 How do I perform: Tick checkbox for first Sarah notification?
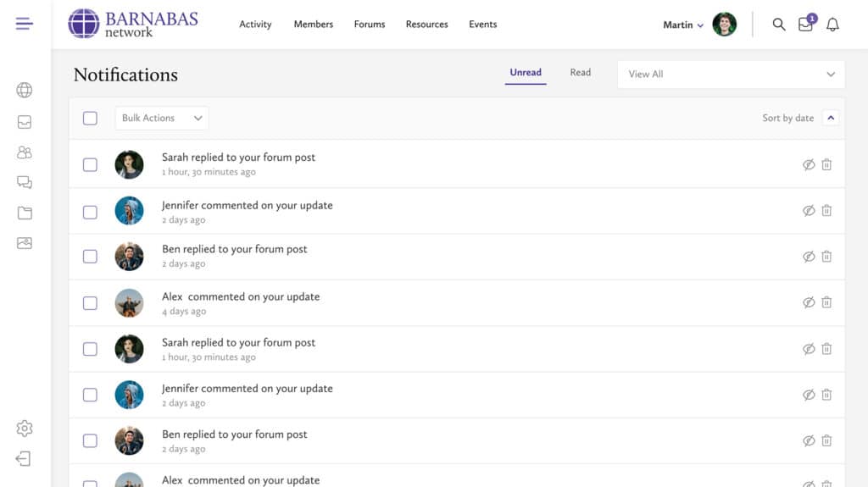coord(90,164)
